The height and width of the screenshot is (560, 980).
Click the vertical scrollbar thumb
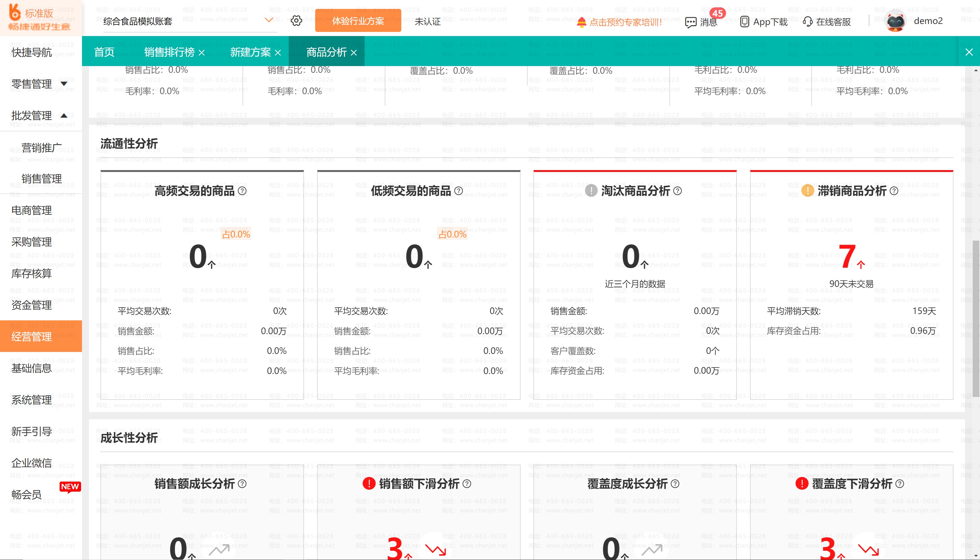point(976,319)
